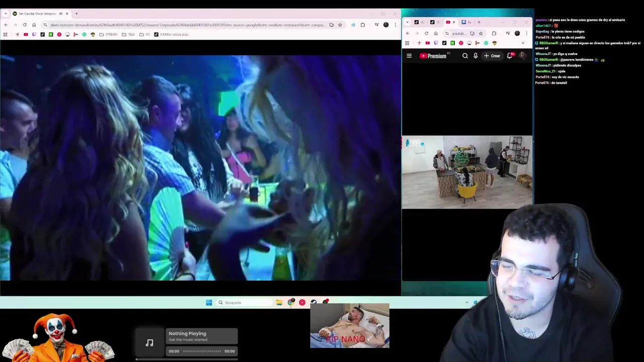Screen dimensions: 644x362
Task: Open YouTube search magnifier
Action: 465,56
